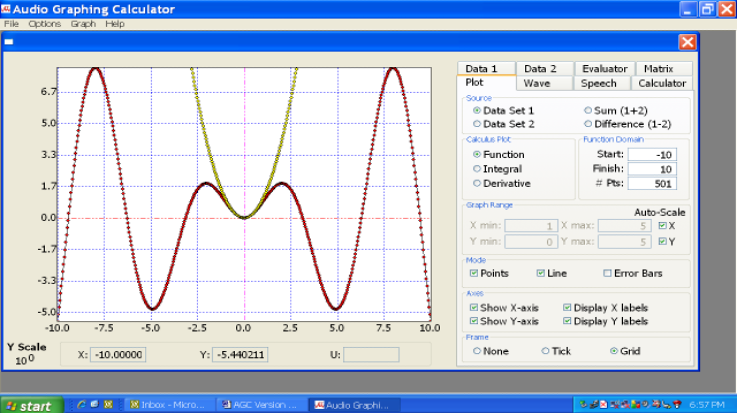Click the show desktop quick launch icon
737x414 pixels.
pyautogui.click(x=94, y=404)
